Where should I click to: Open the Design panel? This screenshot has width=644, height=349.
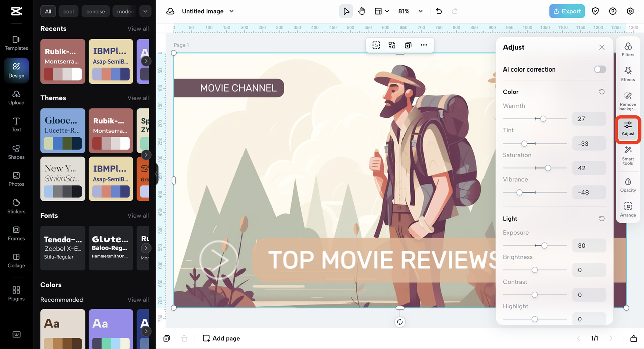pyautogui.click(x=16, y=70)
